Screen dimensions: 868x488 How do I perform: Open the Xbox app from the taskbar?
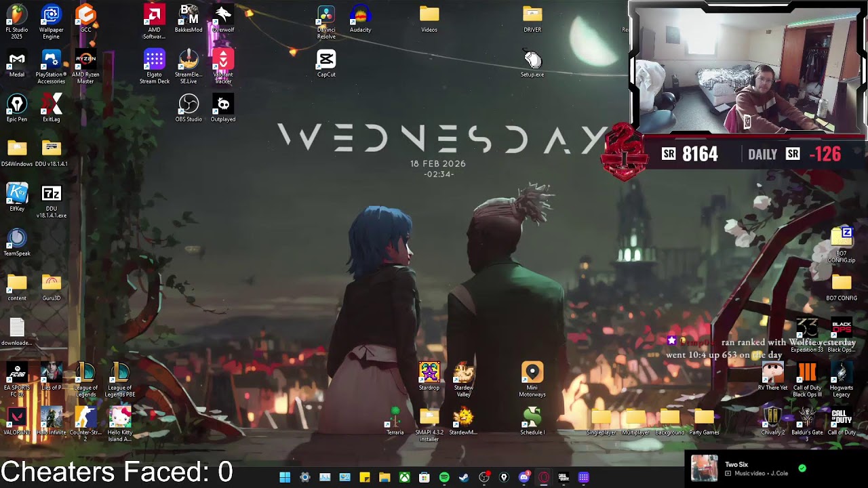coord(404,477)
